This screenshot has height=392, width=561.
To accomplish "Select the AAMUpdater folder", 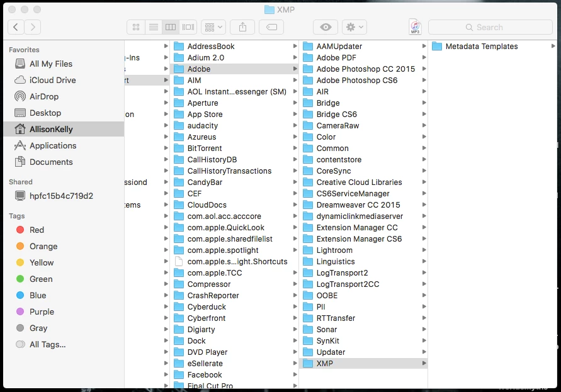I will pyautogui.click(x=363, y=46).
